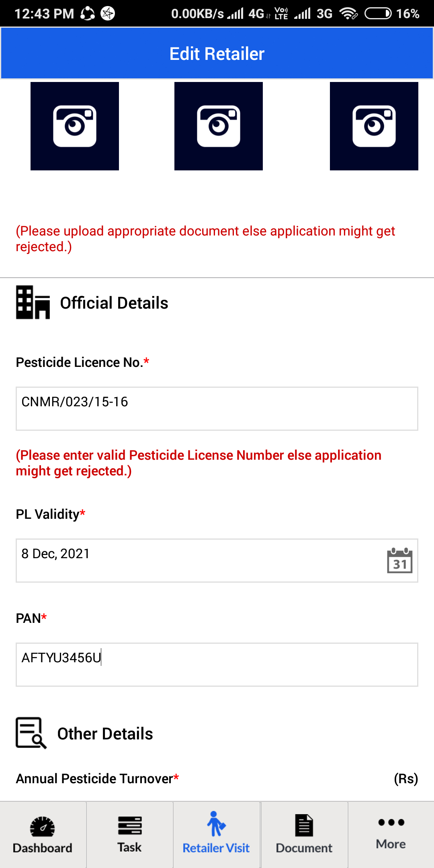434x868 pixels.
Task: Open the More menu
Action: (x=391, y=835)
